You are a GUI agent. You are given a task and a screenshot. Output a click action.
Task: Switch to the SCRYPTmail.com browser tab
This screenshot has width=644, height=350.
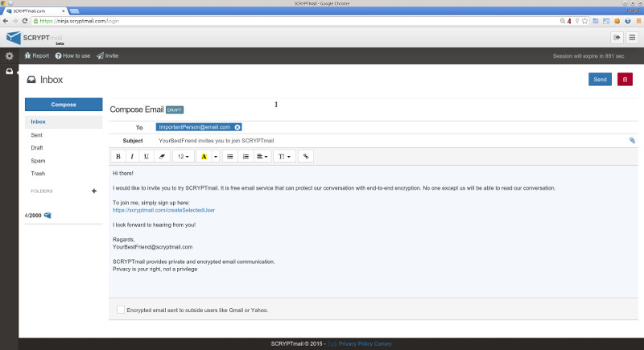[x=35, y=11]
